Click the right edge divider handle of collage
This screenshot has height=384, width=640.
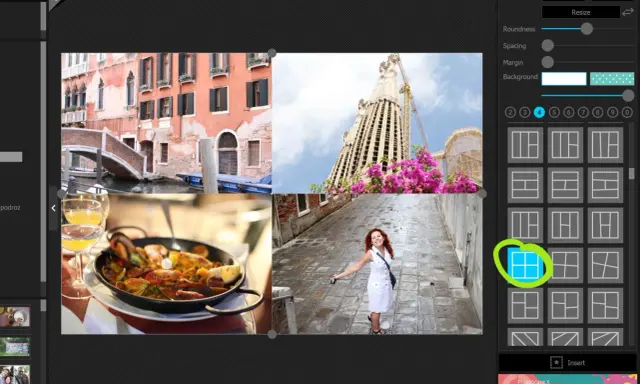(x=482, y=193)
